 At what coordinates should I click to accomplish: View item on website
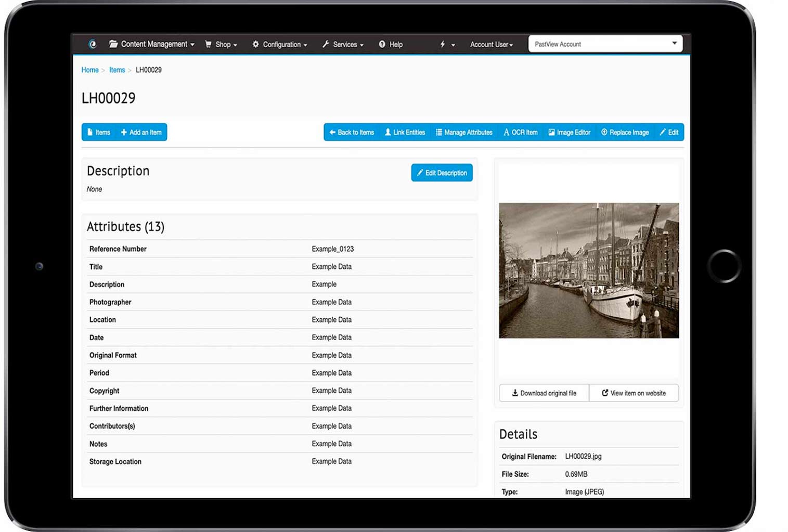[x=634, y=393]
